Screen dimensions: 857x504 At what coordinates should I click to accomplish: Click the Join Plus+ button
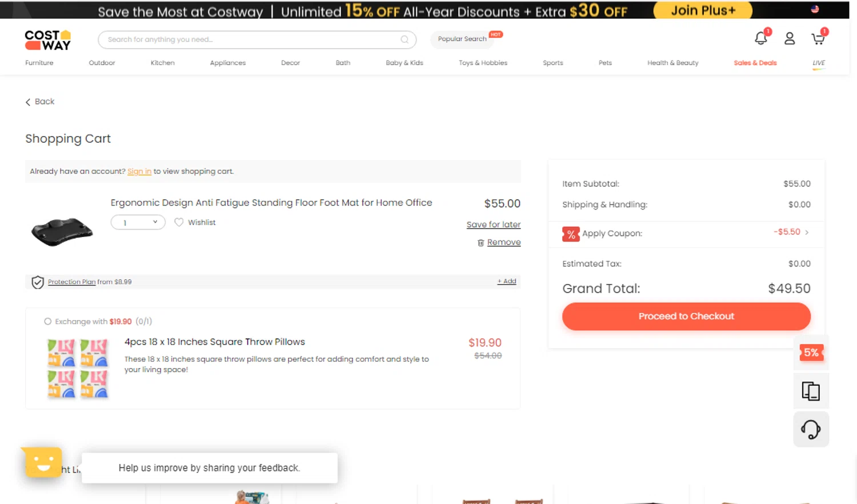coord(703,10)
